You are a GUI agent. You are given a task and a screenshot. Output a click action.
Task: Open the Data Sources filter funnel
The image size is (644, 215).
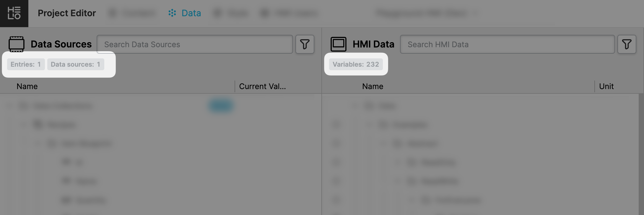(x=305, y=44)
